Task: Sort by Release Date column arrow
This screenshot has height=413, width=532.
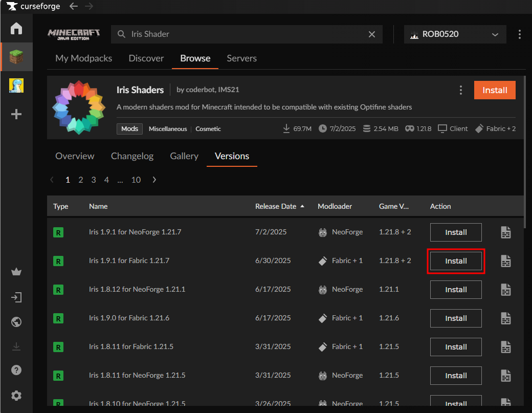Action: tap(302, 206)
